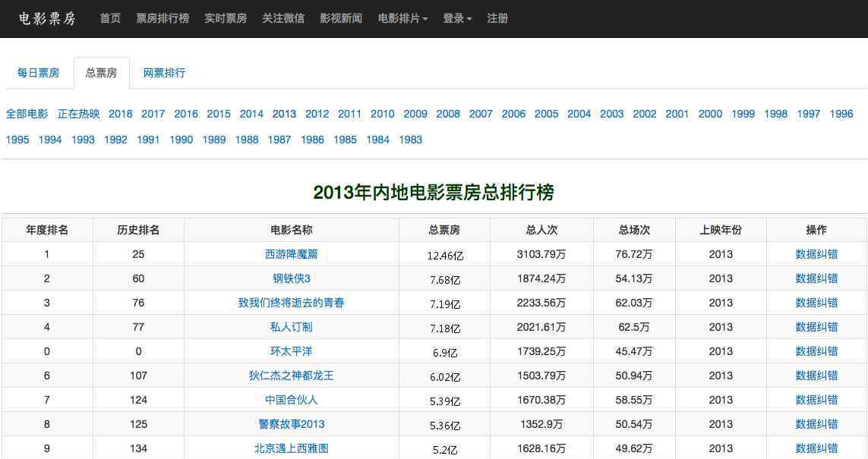868x459 pixels.
Task: Click 数据纠错 for 私人订制 row
Action: coord(816,328)
